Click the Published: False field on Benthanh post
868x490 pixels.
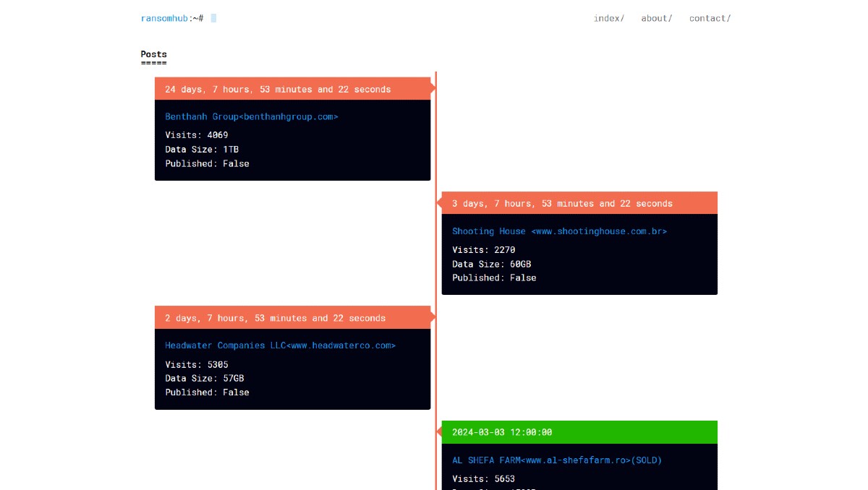[x=208, y=163]
